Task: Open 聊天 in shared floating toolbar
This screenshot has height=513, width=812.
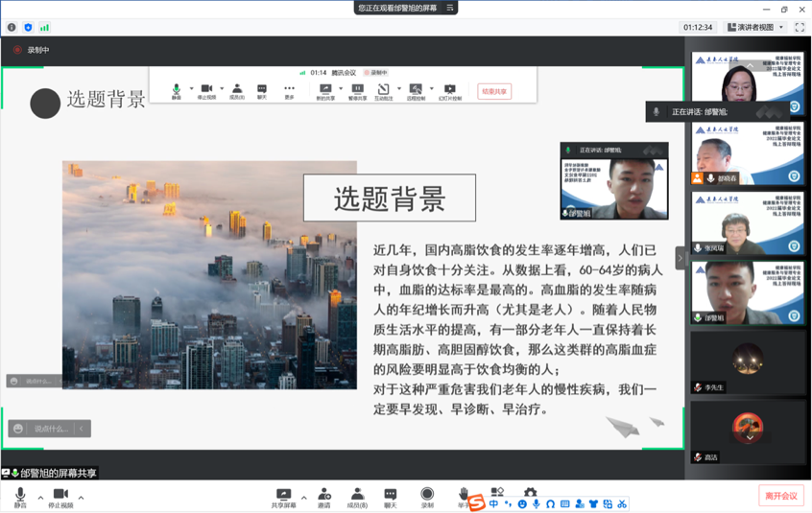Action: [262, 91]
